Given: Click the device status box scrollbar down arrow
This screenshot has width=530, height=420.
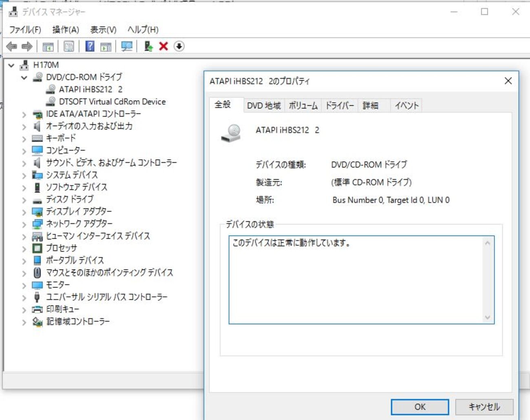Looking at the screenshot, I should 488,317.
